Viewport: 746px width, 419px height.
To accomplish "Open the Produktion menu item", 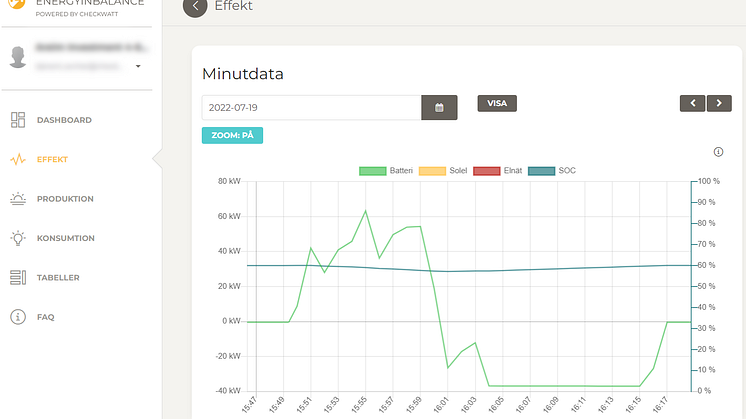I will point(65,199).
